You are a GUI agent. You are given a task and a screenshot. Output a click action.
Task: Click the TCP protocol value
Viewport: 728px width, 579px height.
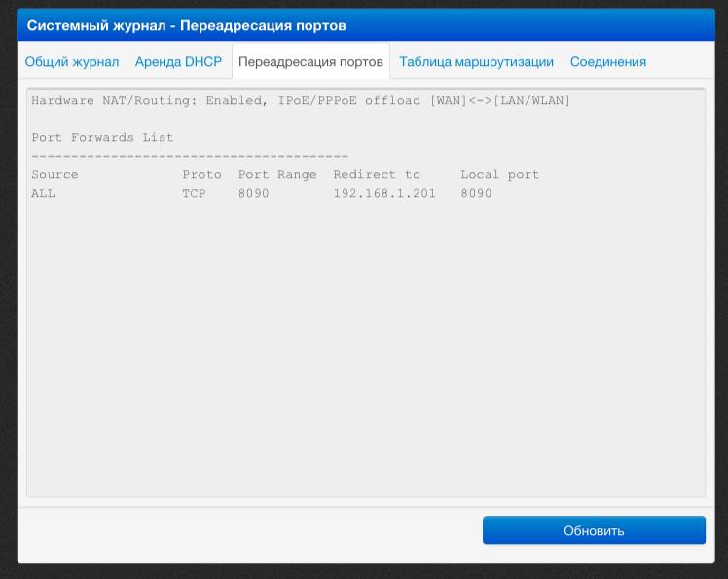[x=194, y=193]
